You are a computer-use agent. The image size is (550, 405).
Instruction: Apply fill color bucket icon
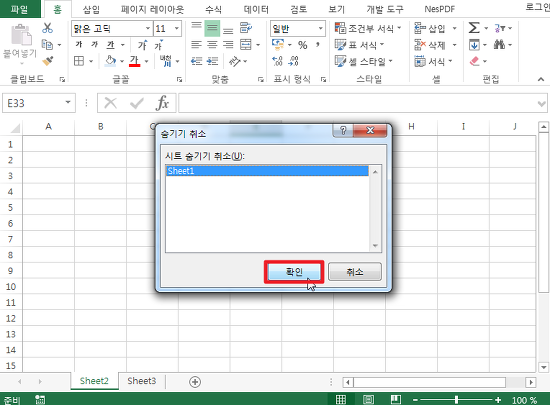click(x=110, y=61)
